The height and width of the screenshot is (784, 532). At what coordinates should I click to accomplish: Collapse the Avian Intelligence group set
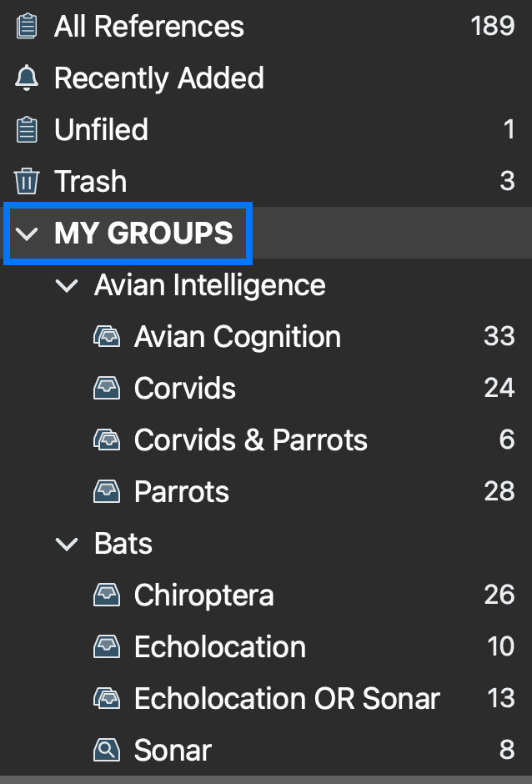click(66, 285)
